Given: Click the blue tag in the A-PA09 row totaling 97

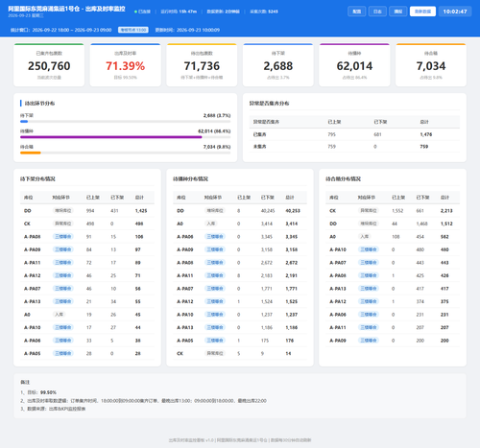Looking at the screenshot, I should (x=63, y=249).
